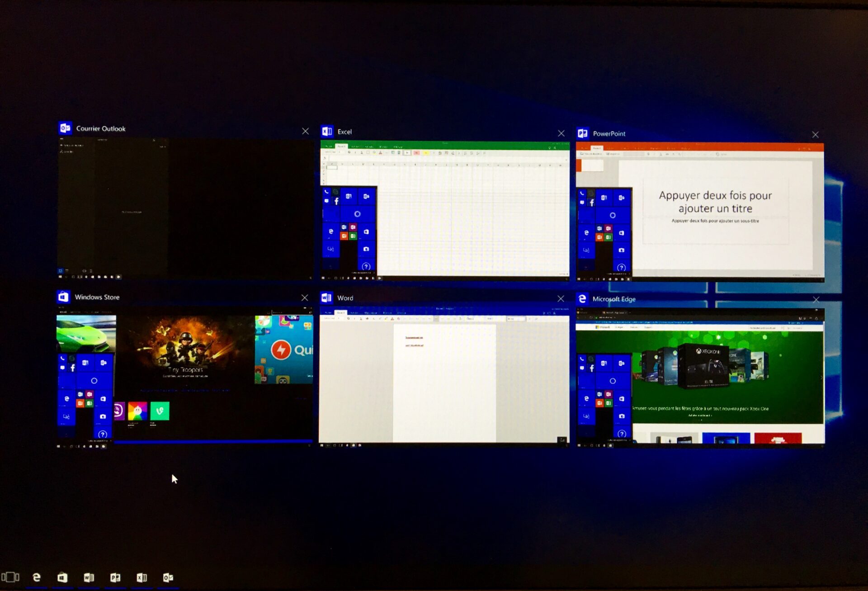Select the Microsoft Edge window thumbnail
Image resolution: width=868 pixels, height=591 pixels.
pyautogui.click(x=700, y=378)
